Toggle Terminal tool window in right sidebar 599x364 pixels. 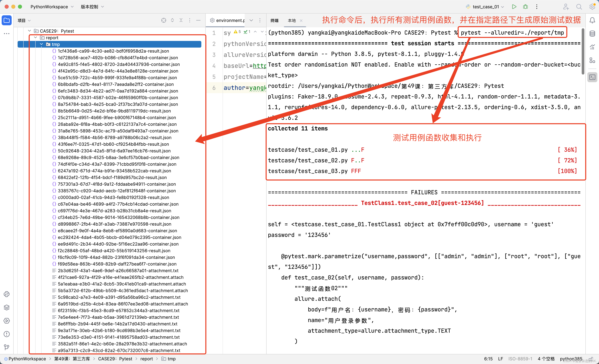[x=593, y=77]
